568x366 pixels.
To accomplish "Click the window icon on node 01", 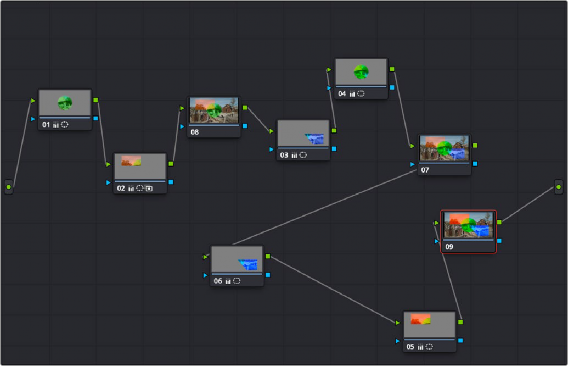I will point(64,125).
